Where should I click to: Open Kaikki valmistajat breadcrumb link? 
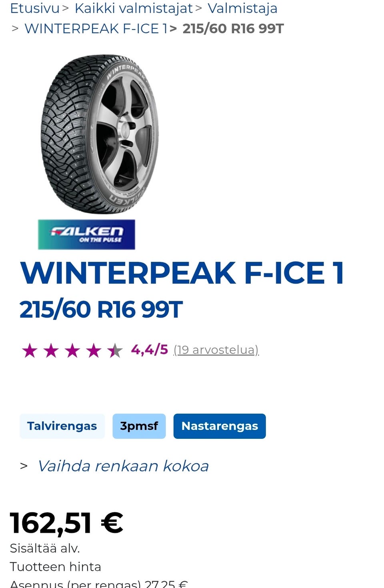134,8
